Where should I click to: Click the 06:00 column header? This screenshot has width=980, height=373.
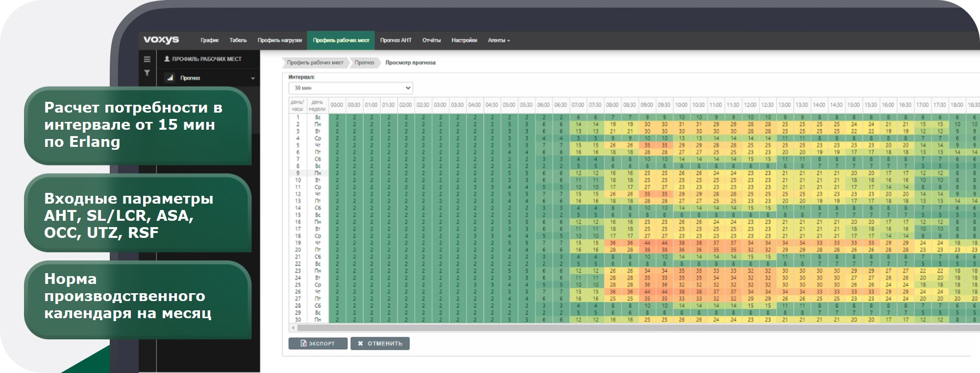(x=543, y=105)
